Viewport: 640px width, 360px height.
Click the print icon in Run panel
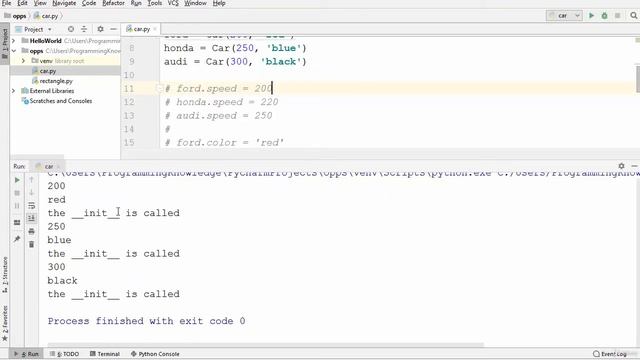pos(31,231)
